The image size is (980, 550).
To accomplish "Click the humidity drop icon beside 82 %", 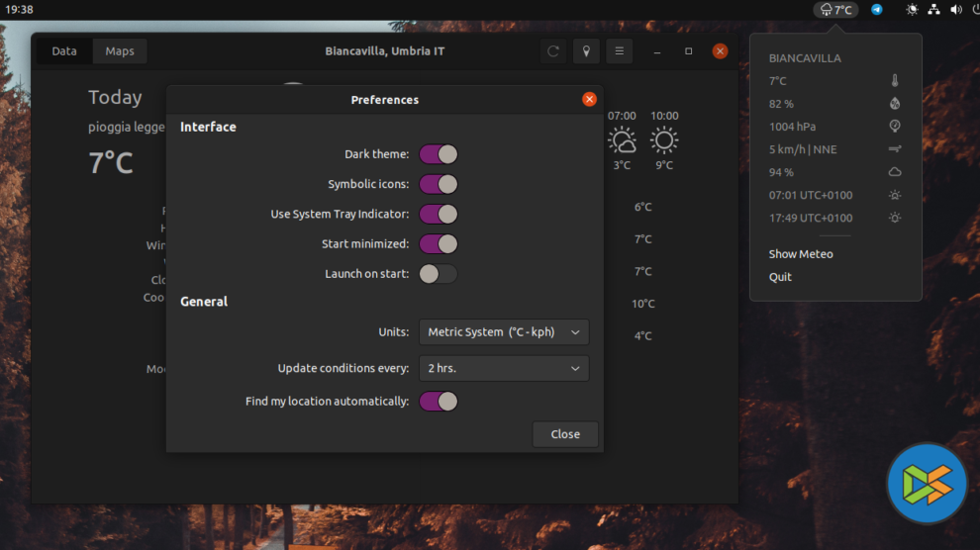I will tap(895, 104).
